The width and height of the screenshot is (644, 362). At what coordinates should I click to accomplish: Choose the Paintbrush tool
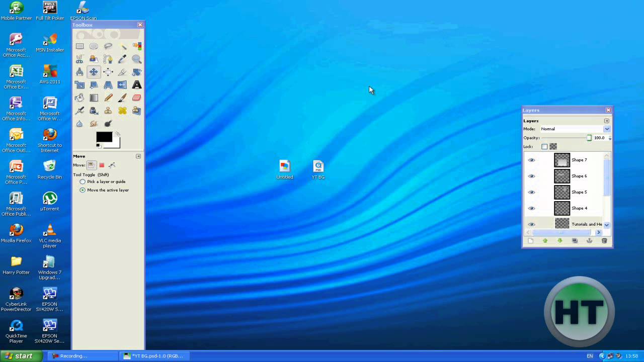click(x=122, y=98)
